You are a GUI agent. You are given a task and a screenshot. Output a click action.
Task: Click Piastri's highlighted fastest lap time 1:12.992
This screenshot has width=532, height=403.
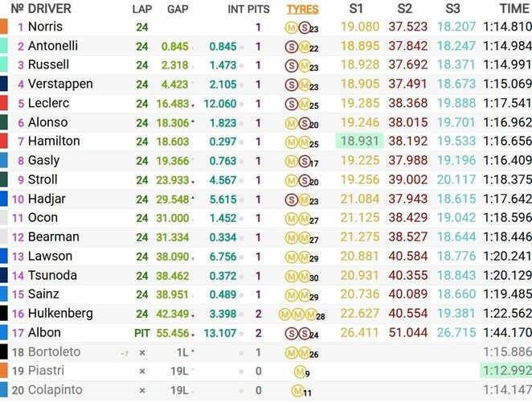pyautogui.click(x=506, y=372)
